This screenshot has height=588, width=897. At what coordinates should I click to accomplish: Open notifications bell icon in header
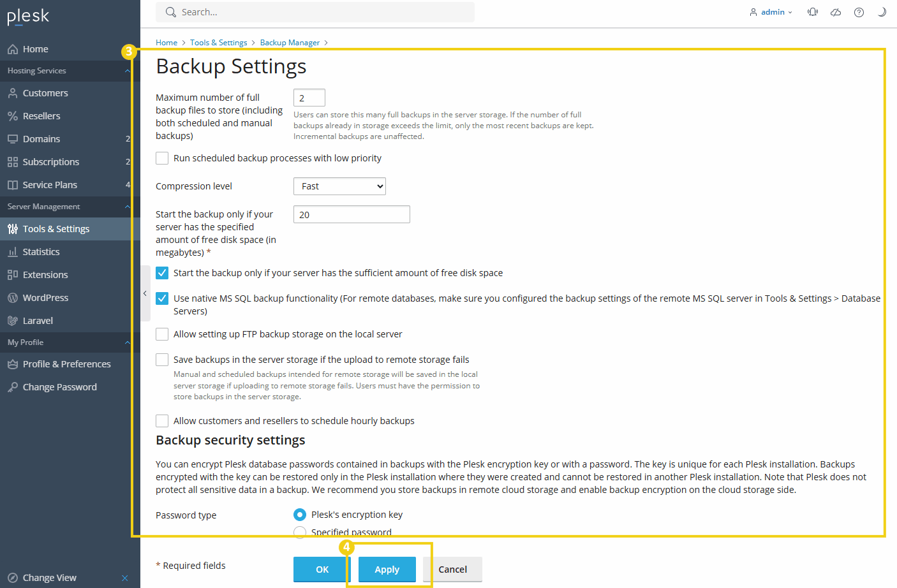(x=813, y=12)
